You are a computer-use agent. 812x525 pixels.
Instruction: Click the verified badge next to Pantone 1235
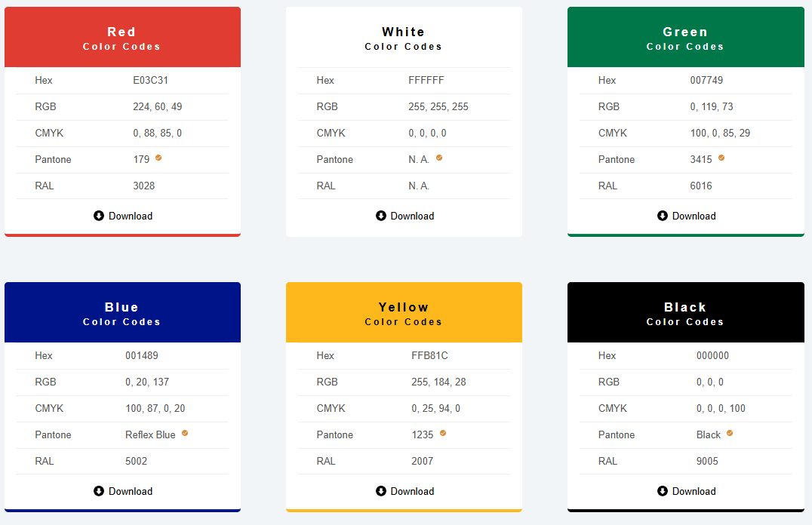click(441, 433)
